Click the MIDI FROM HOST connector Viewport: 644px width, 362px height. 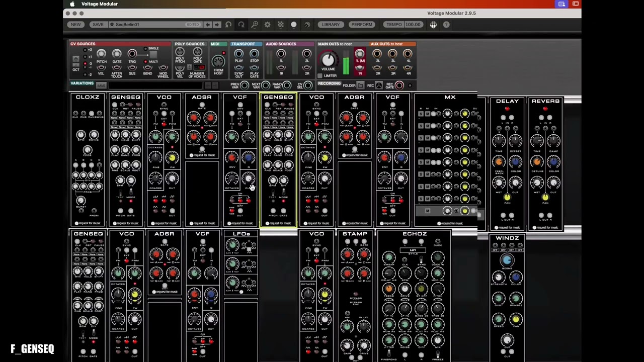pyautogui.click(x=218, y=62)
